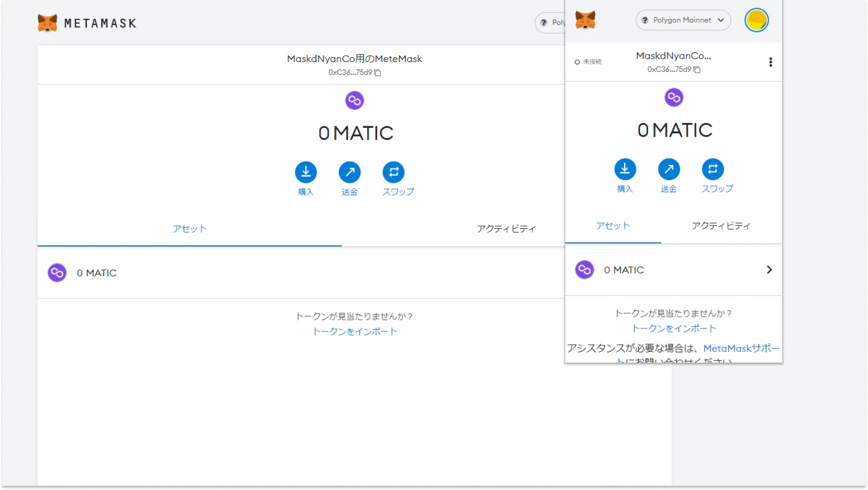Click the 送金 send icon in popup
The width and height of the screenshot is (868, 490).
(x=669, y=169)
